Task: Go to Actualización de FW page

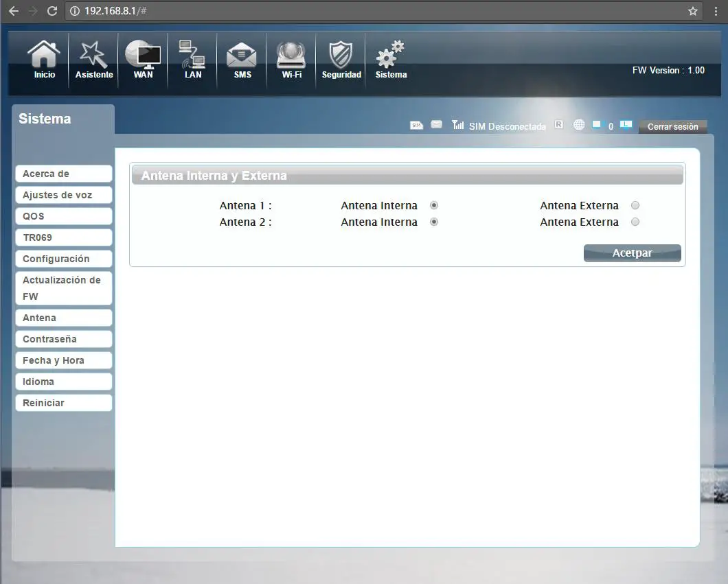Action: (63, 288)
